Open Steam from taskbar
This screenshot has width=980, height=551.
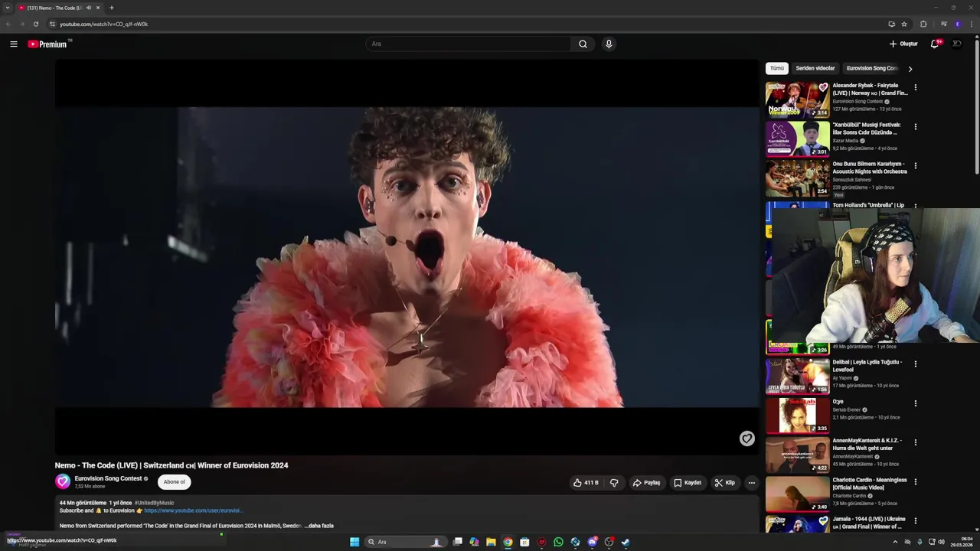(x=626, y=542)
